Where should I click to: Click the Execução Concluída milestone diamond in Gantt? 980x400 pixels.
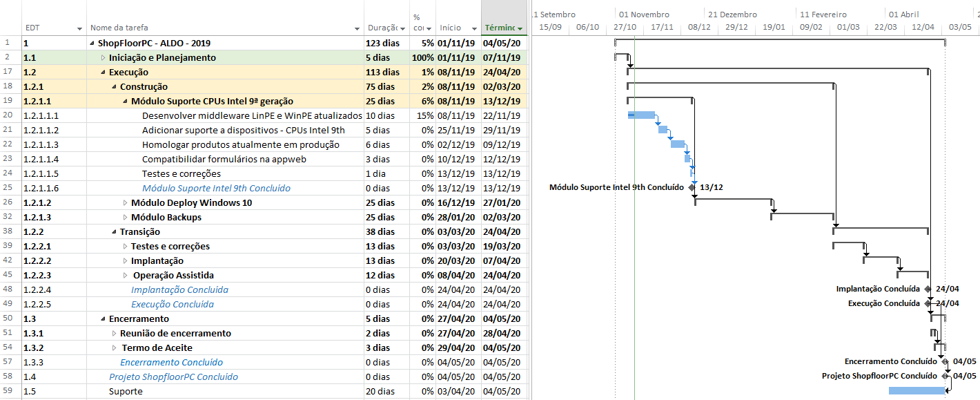928,303
